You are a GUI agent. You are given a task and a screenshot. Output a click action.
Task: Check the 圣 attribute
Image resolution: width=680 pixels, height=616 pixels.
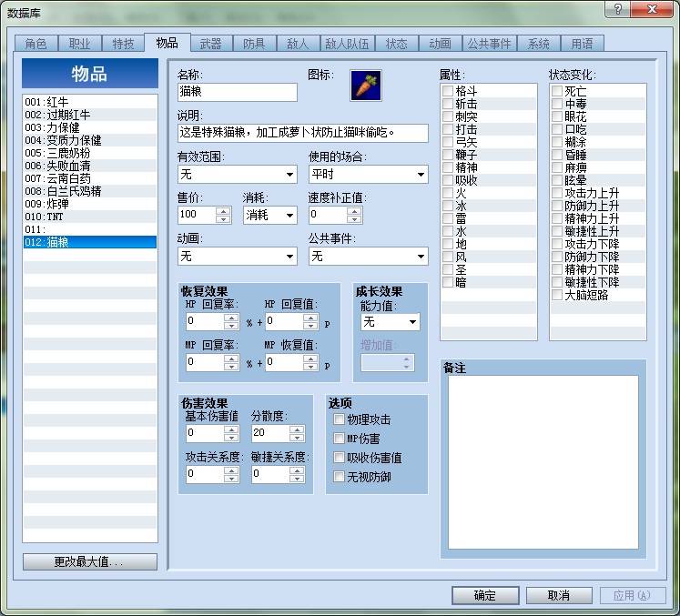click(448, 269)
